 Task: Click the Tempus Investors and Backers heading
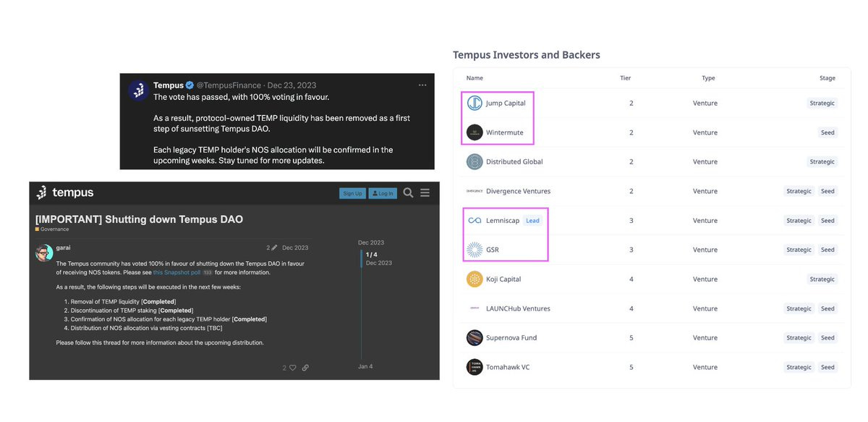click(527, 55)
